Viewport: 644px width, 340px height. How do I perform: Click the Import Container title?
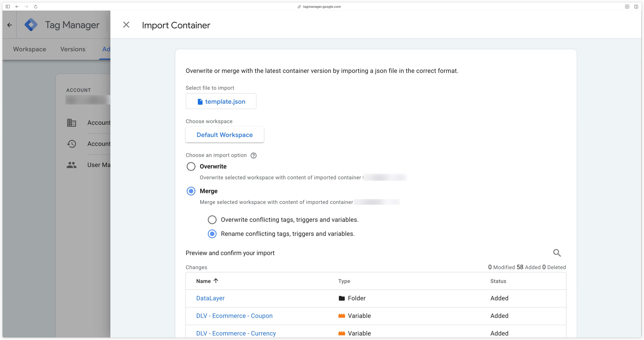[x=176, y=25]
